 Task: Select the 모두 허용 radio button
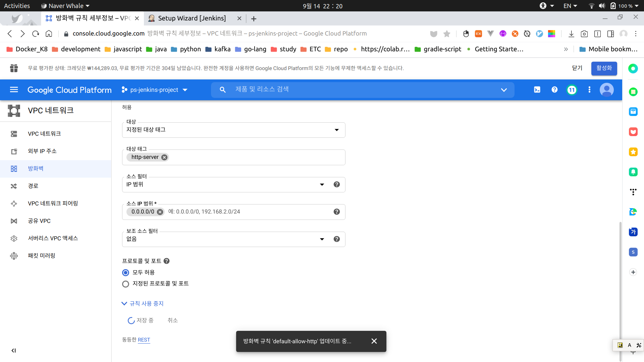[x=126, y=273]
